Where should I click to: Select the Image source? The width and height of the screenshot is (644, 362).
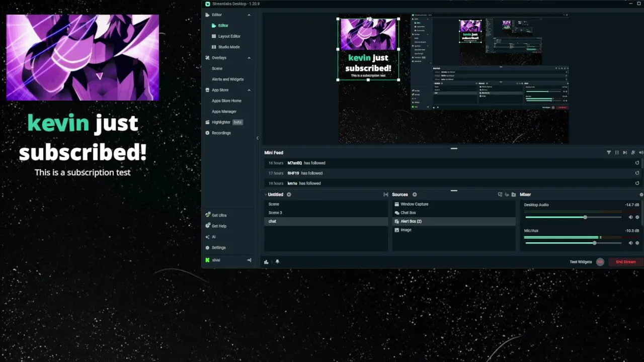pos(454,230)
